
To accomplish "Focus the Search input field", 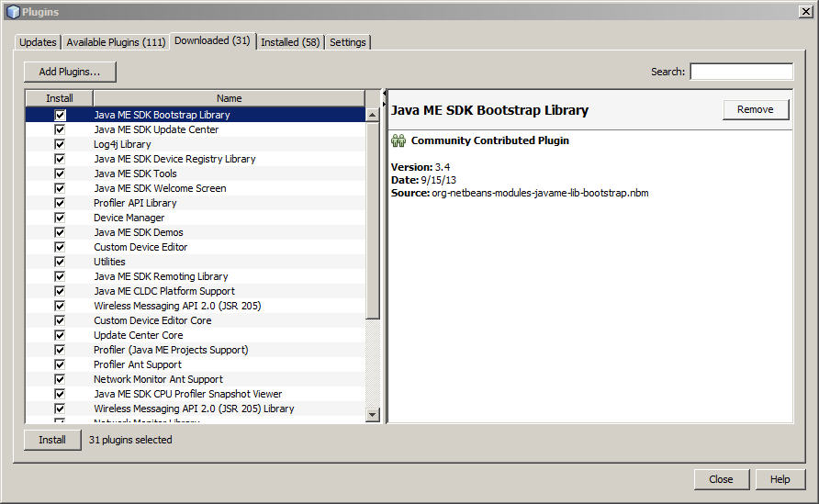I will (x=742, y=72).
